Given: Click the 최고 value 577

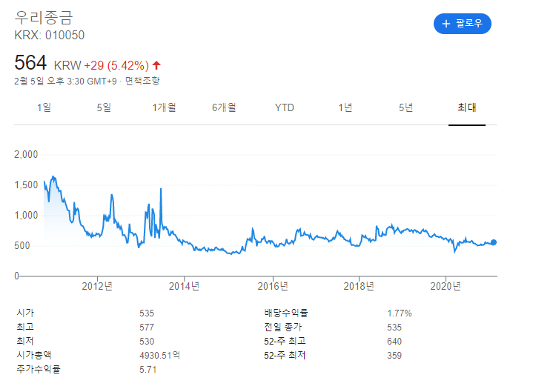Looking at the screenshot, I should (147, 327).
